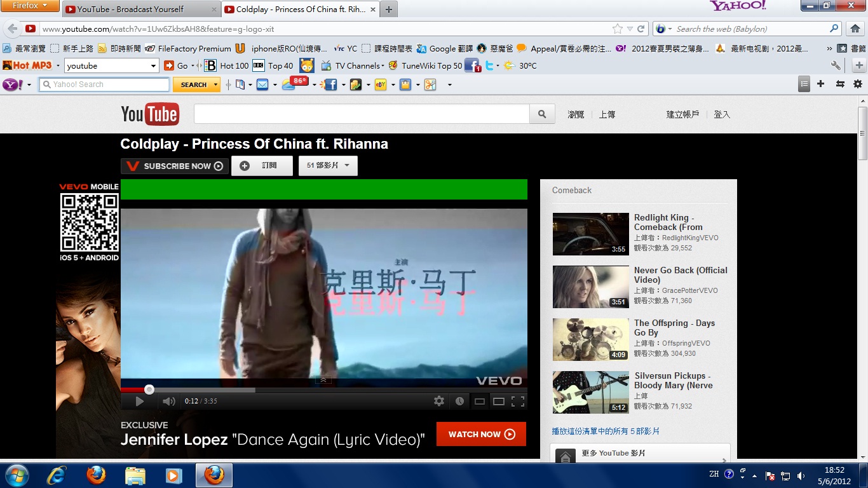Enter fullscreen video mode
Screen dimensions: 868x488
pos(518,401)
